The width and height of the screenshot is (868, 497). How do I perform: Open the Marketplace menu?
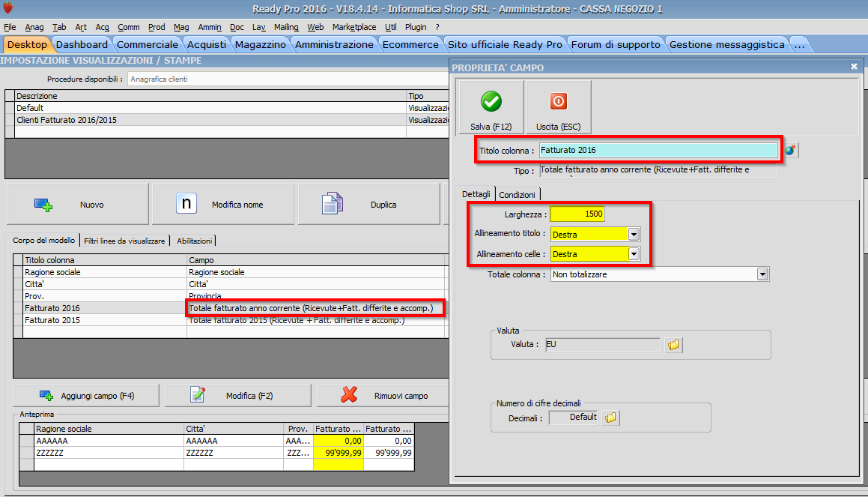(x=354, y=27)
